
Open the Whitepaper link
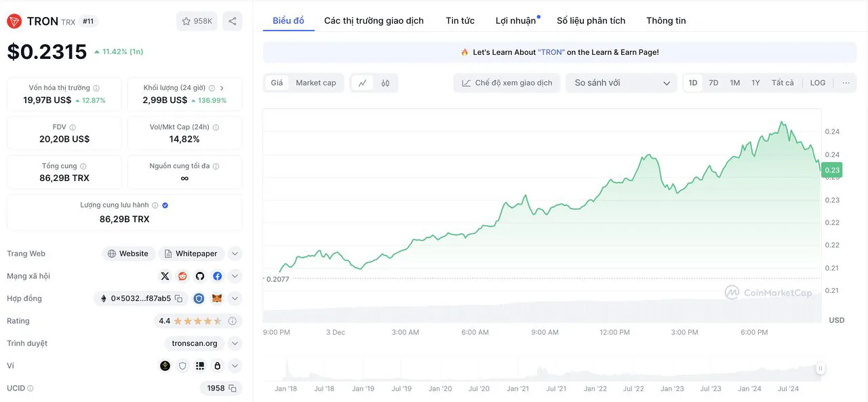click(191, 254)
